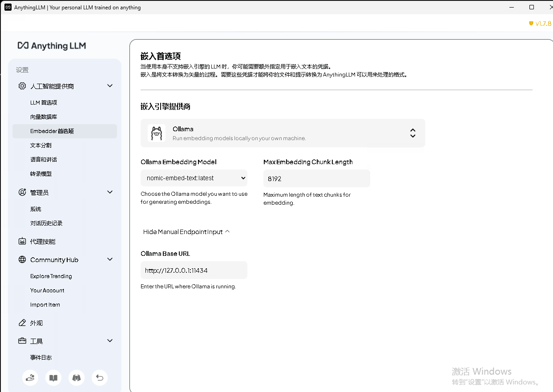Click the globe icon beside Community Hub
553x392 pixels.
click(x=22, y=259)
